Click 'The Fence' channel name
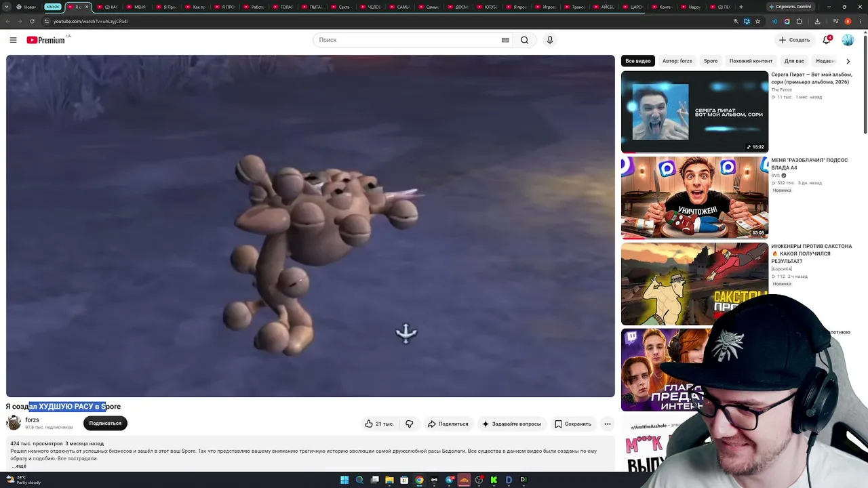The image size is (868, 488). (781, 89)
